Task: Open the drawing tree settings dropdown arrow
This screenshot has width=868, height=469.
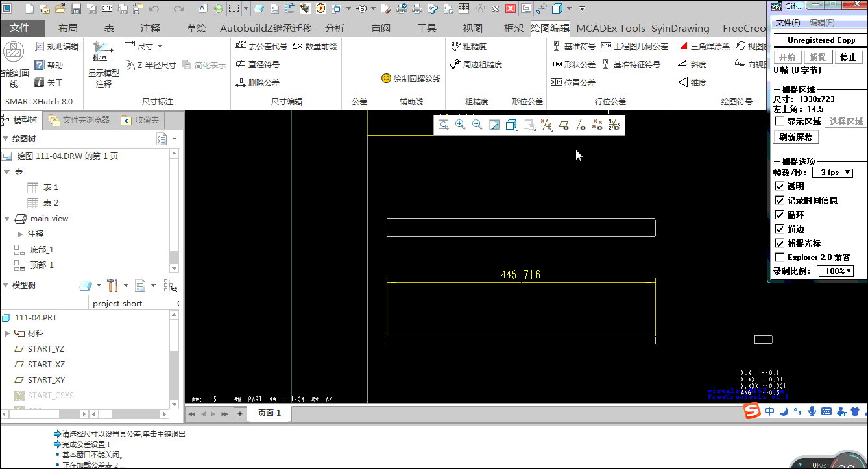Action: [x=175, y=139]
